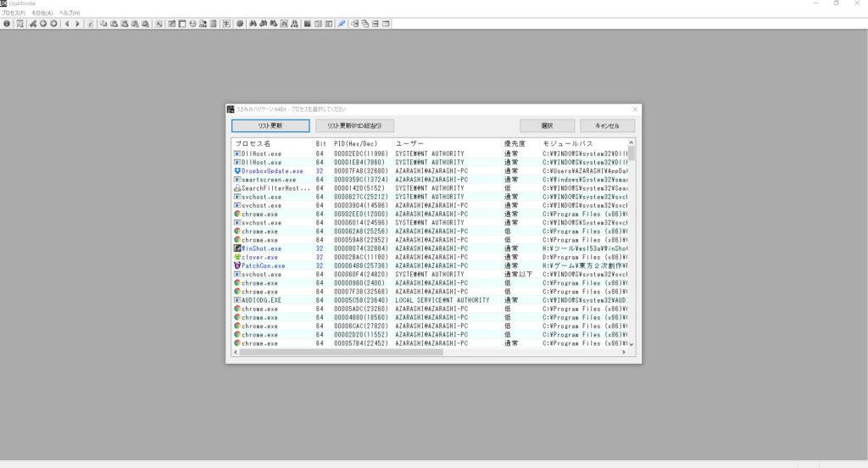Select the clover.exe process row
868x468 pixels.
click(x=430, y=257)
